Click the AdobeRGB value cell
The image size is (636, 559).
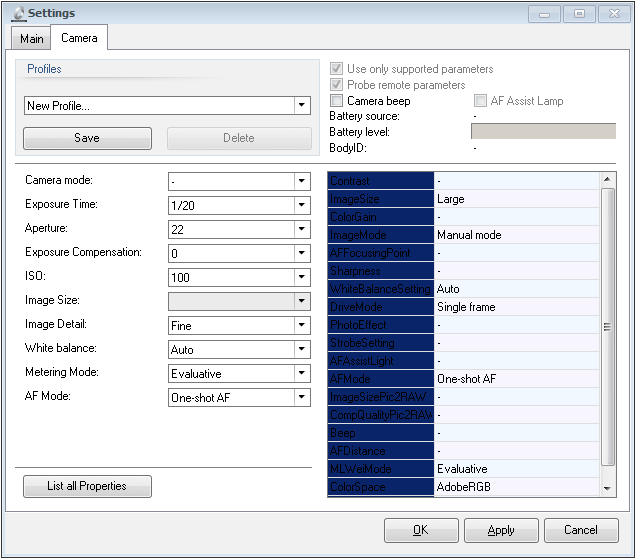tap(516, 486)
